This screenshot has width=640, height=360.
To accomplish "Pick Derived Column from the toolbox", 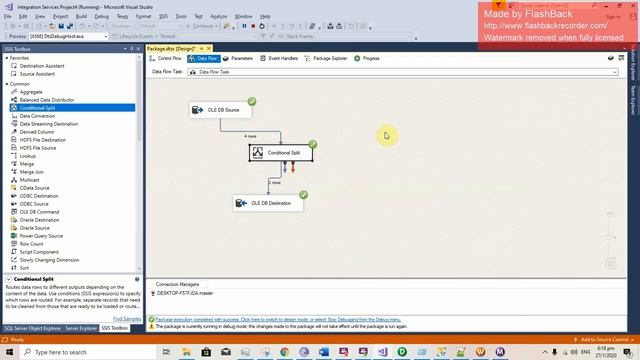I will click(x=37, y=132).
